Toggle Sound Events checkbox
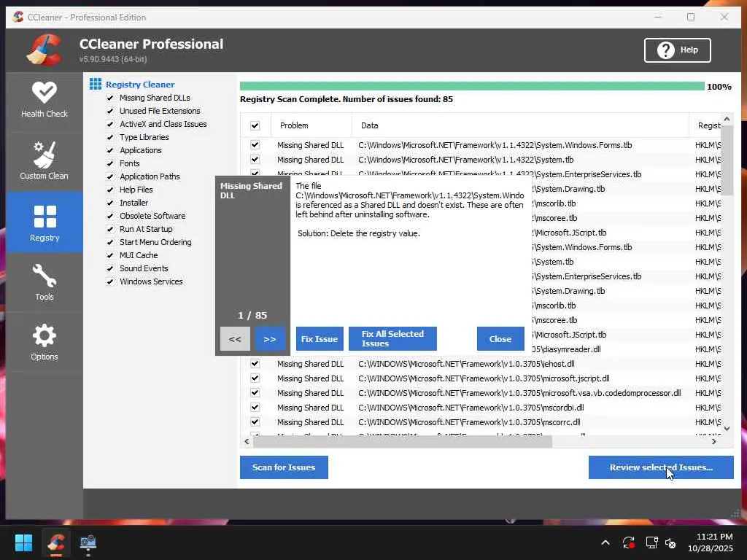This screenshot has height=560, width=747. (x=110, y=268)
